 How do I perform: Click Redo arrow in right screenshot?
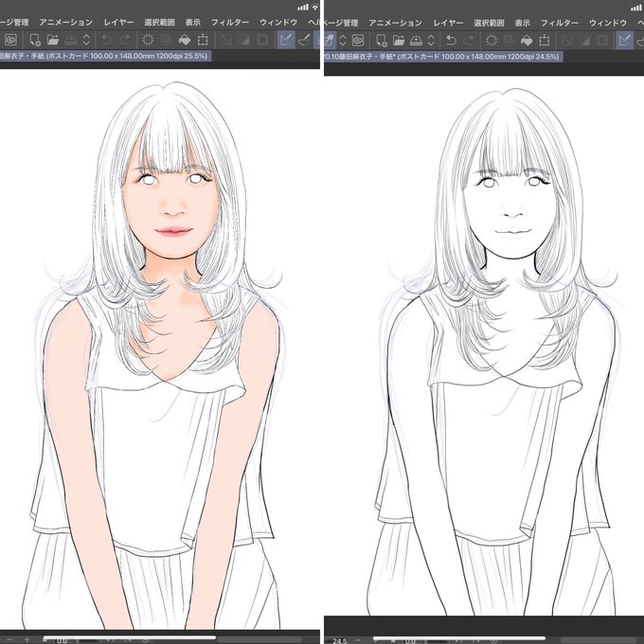[x=469, y=40]
